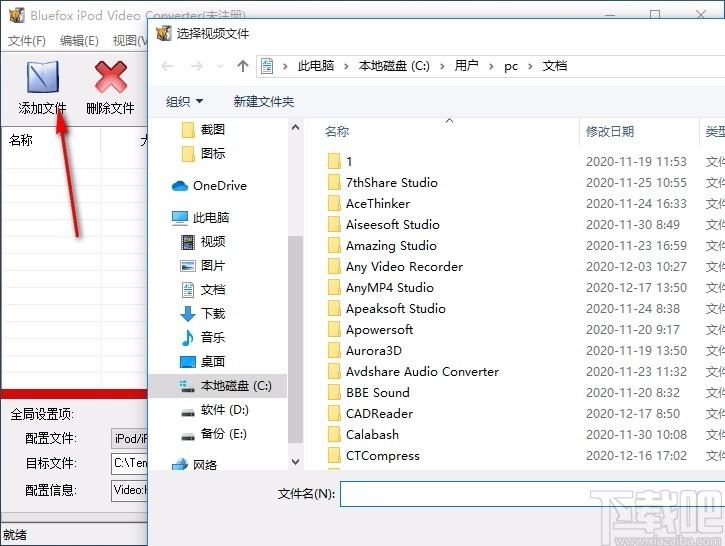Screen dimensions: 725x546
Task: Select 软件 (D:) drive in navigation pane
Action: click(214, 410)
